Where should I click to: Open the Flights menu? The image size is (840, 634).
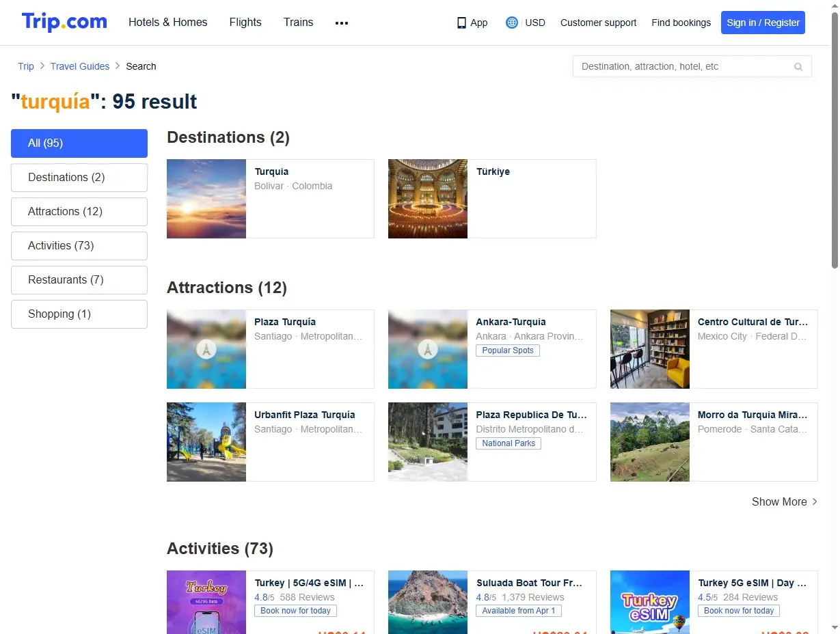[x=245, y=22]
